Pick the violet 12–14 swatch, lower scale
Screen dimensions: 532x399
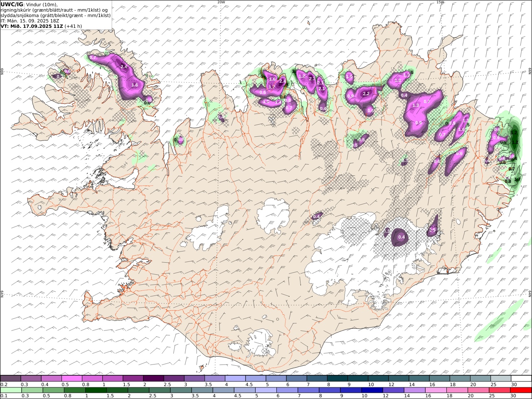click(393, 390)
